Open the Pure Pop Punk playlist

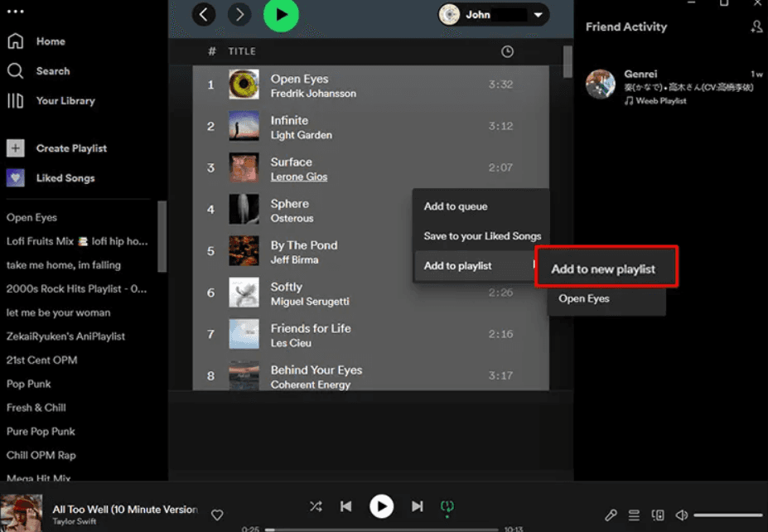41,432
